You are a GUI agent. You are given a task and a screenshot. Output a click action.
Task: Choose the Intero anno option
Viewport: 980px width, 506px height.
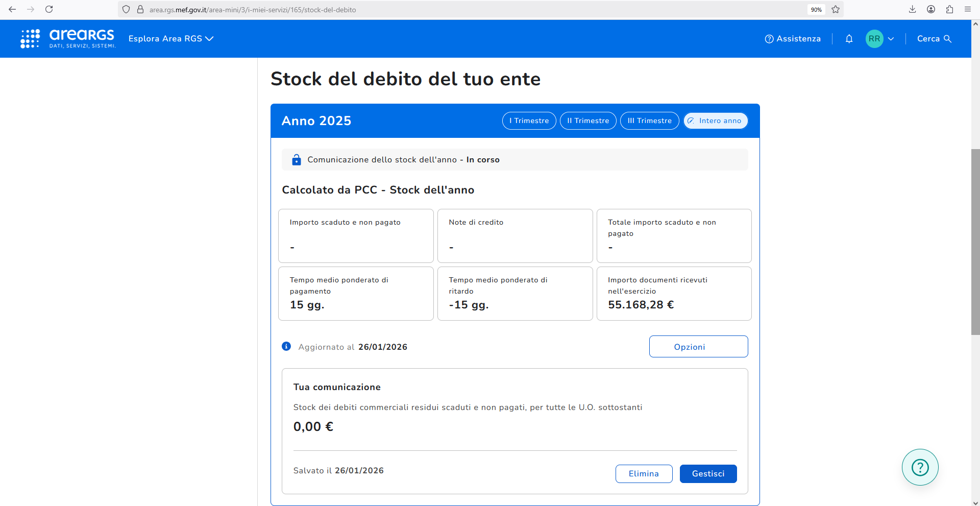point(716,121)
